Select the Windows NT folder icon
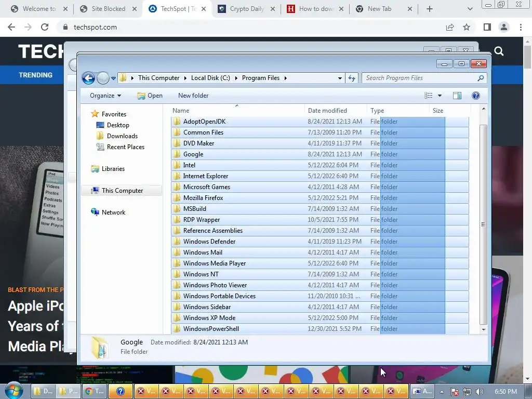532x399 pixels. click(177, 274)
